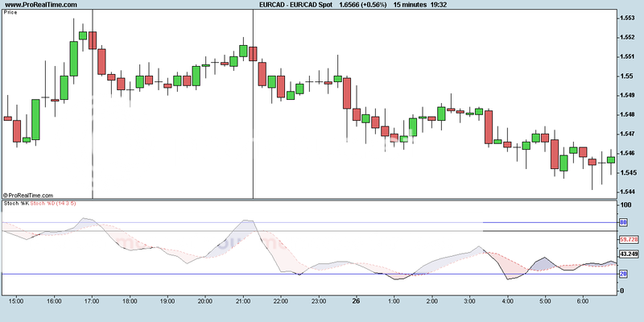Click the 1.552 price axis label

(627, 37)
